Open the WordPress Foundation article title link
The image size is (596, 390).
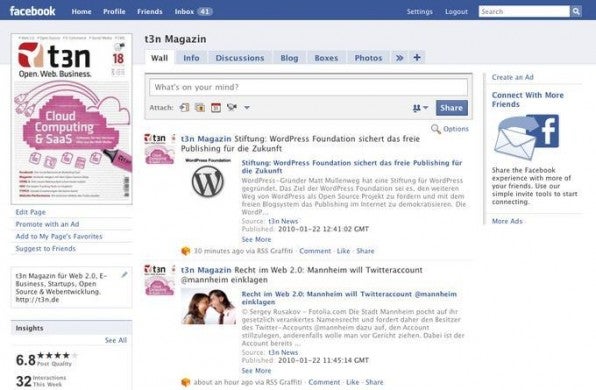[352, 166]
